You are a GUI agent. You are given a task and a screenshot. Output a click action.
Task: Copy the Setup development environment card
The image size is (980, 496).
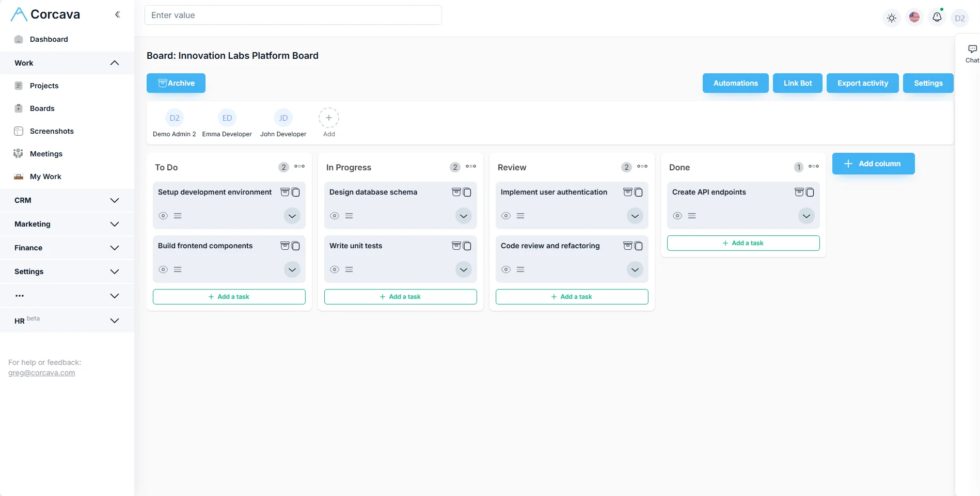coord(295,192)
